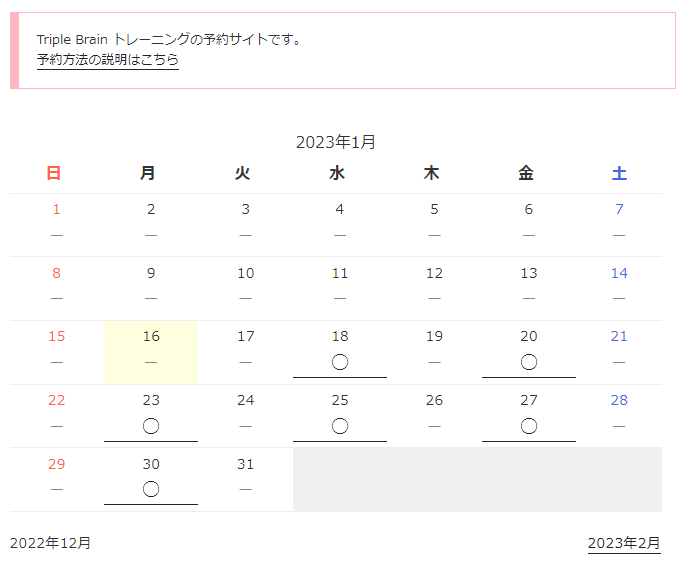
Task: Click the unavailable dash under January 19
Action: (x=434, y=362)
